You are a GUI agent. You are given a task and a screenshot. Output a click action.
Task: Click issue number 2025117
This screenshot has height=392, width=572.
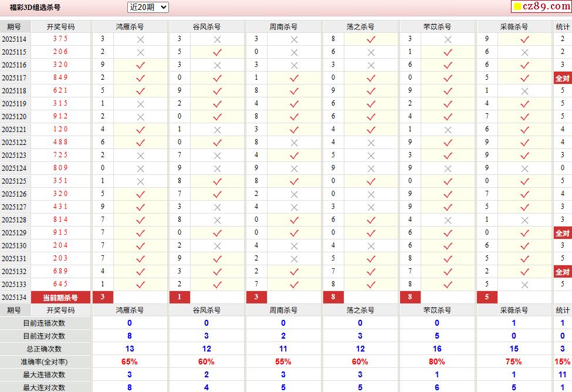pos(14,77)
